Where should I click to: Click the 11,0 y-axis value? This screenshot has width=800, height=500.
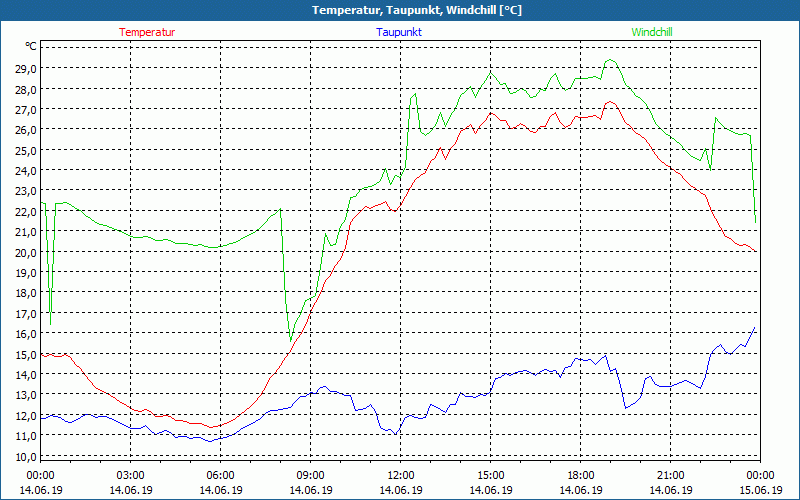26,436
